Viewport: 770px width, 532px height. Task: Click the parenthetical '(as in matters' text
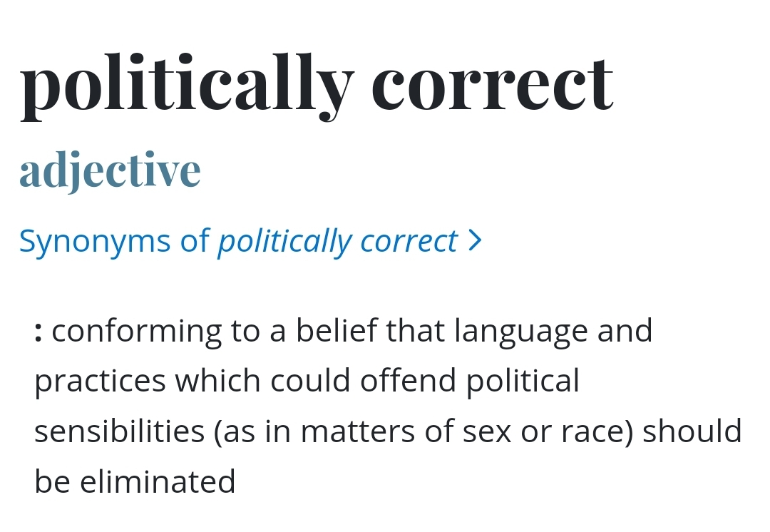(x=314, y=431)
